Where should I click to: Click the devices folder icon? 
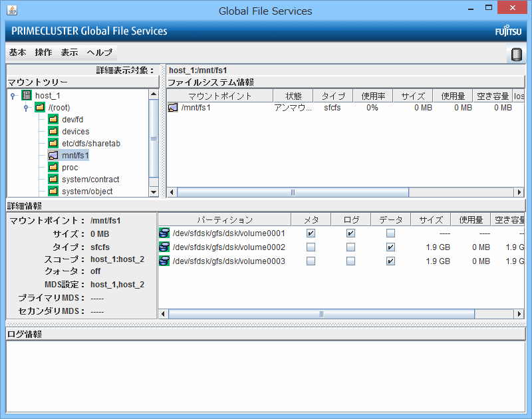(53, 131)
